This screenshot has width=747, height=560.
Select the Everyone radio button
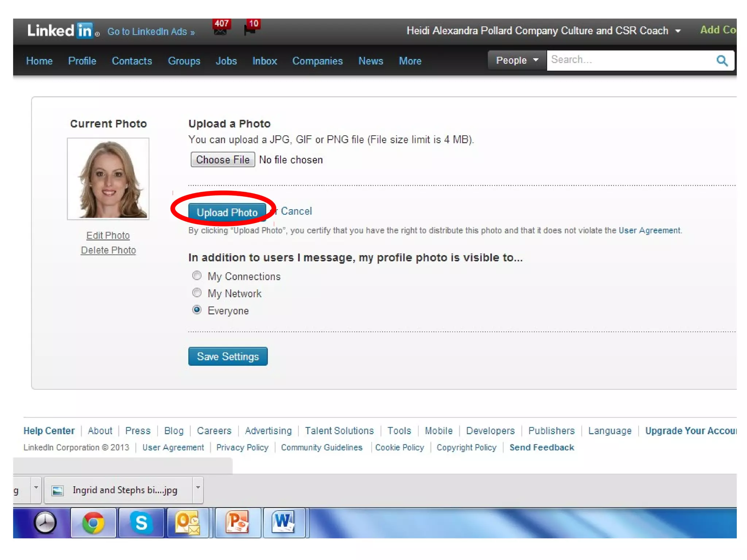coord(197,310)
